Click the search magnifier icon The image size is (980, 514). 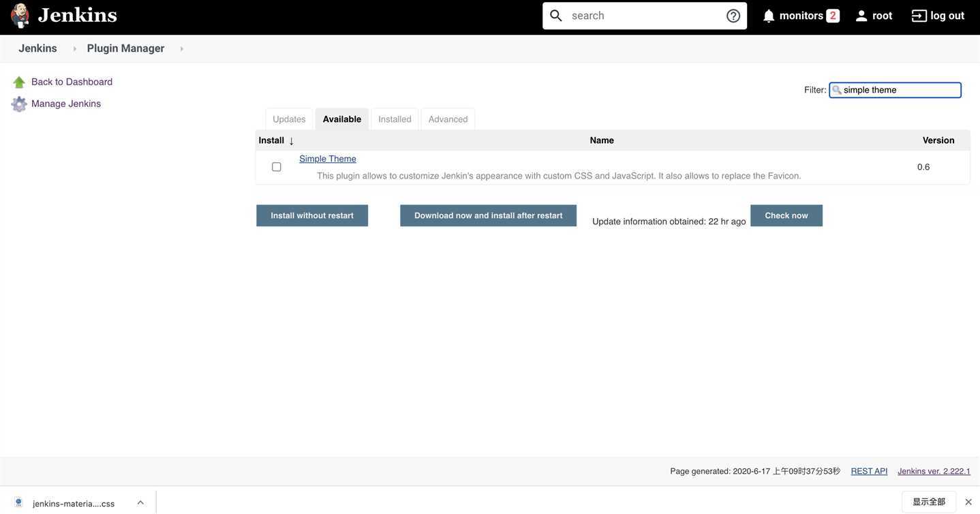[556, 16]
